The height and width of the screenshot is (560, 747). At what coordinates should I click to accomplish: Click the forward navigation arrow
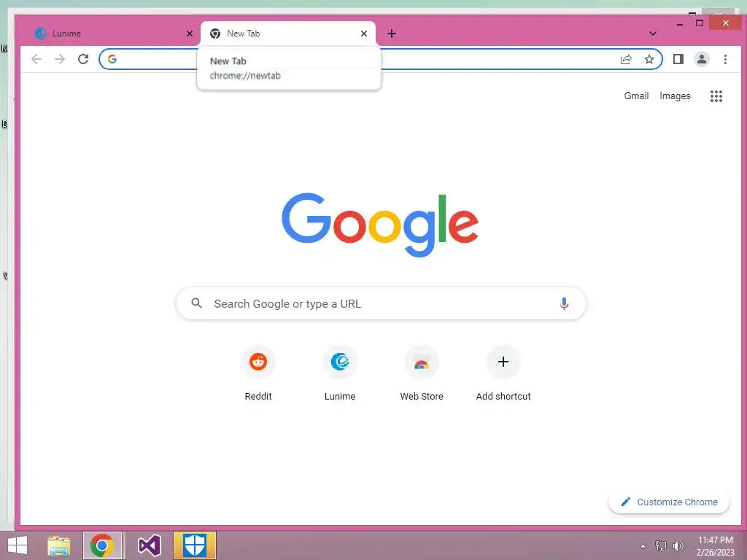pos(60,59)
